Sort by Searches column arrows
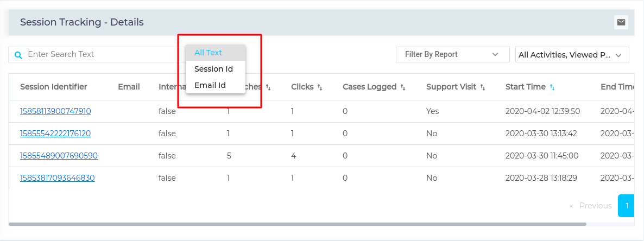The width and height of the screenshot is (644, 241). point(268,87)
